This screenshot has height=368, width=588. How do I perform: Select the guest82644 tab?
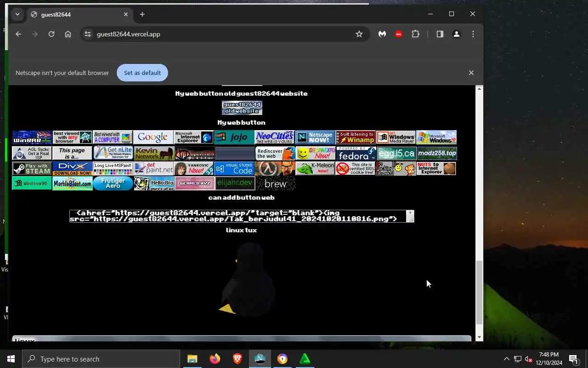79,14
